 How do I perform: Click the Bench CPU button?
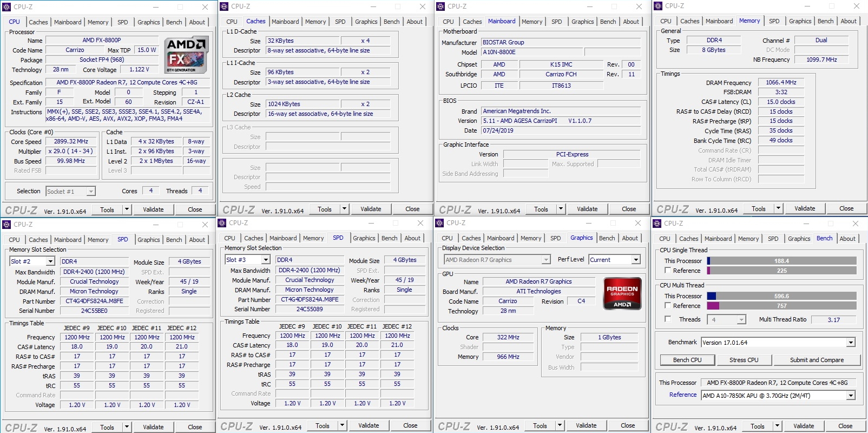(687, 360)
